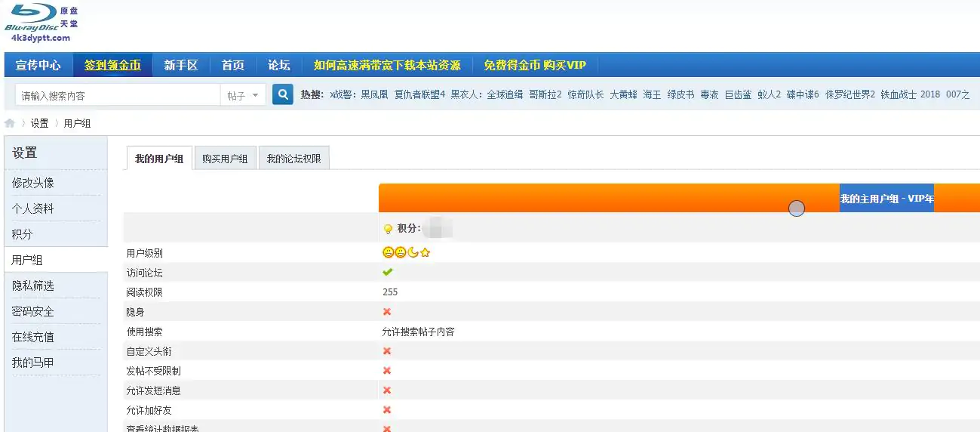Click the 使用搜索 row label
980x432 pixels.
[144, 332]
